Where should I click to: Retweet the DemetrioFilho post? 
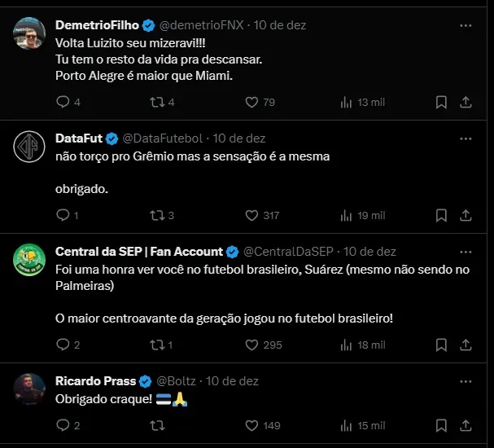[x=158, y=102]
